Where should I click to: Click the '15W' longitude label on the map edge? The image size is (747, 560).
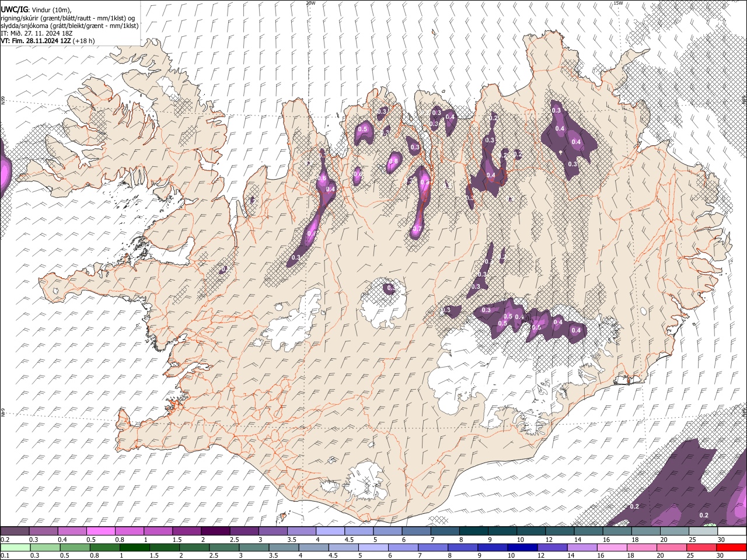(x=618, y=3)
